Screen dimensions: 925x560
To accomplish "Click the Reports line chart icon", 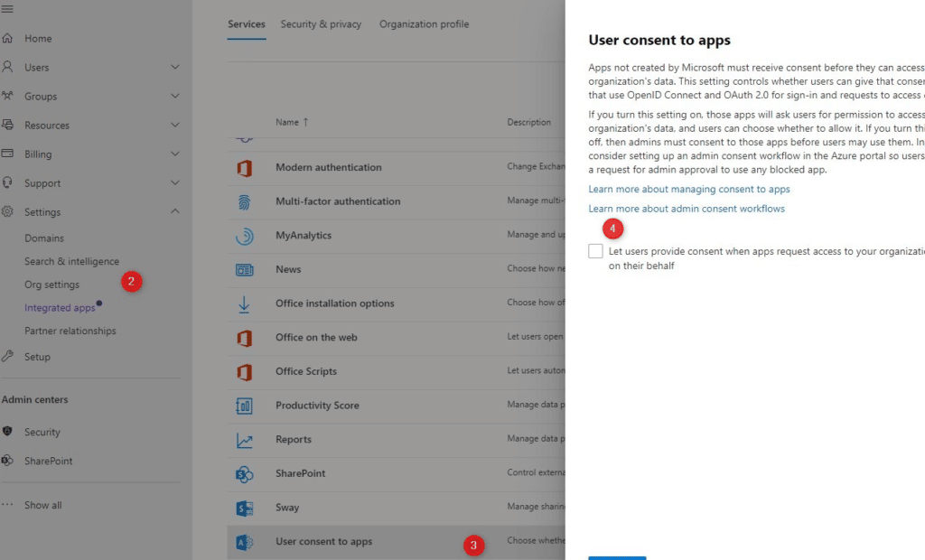I will pos(244,440).
